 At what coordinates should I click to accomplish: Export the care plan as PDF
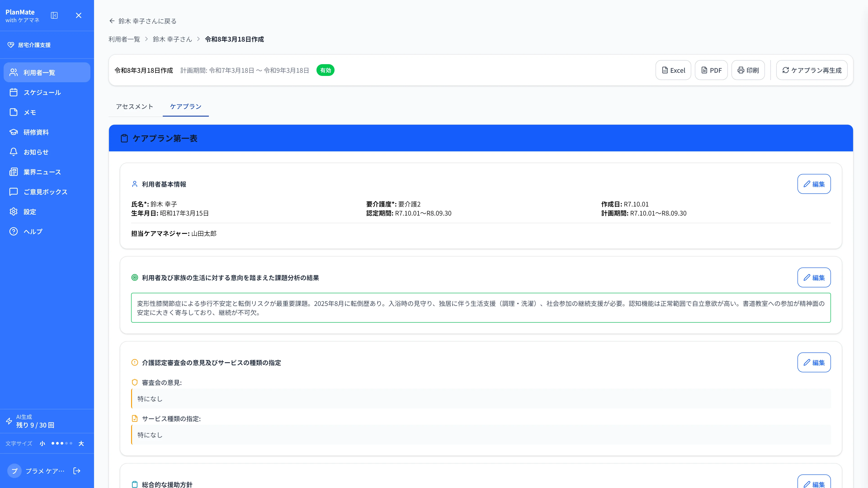point(711,70)
